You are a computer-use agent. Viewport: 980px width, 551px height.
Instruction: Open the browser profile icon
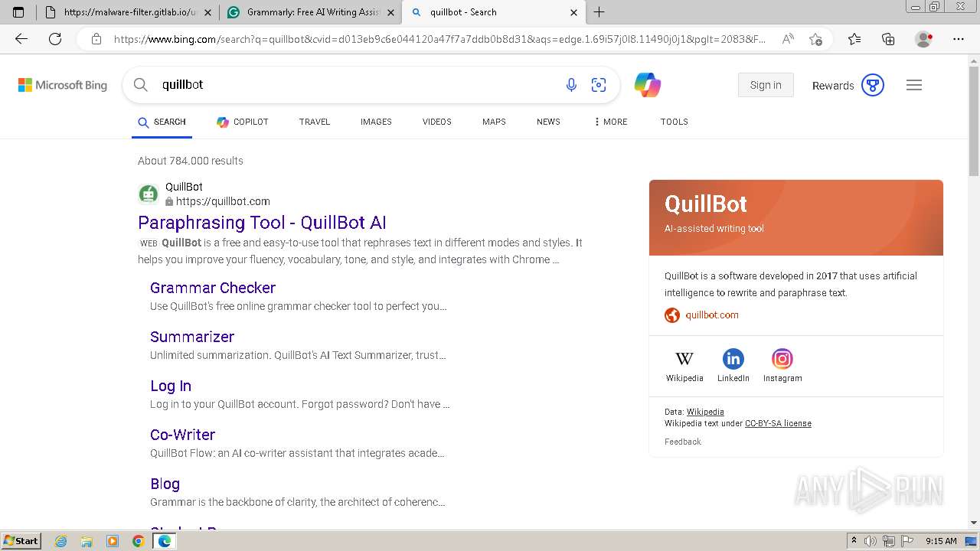[924, 39]
